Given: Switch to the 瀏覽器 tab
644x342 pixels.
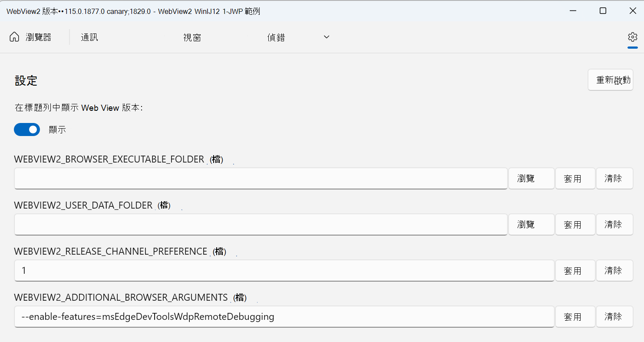Looking at the screenshot, I should [38, 37].
